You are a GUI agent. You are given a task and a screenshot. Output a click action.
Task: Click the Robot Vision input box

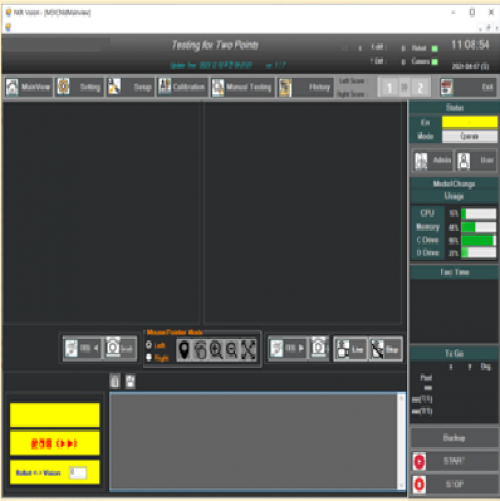(78, 472)
